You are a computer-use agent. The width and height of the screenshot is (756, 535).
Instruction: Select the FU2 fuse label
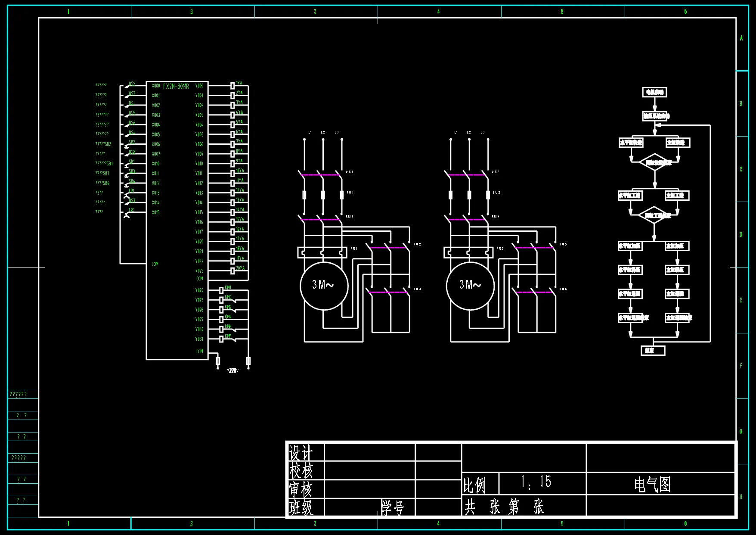point(497,193)
